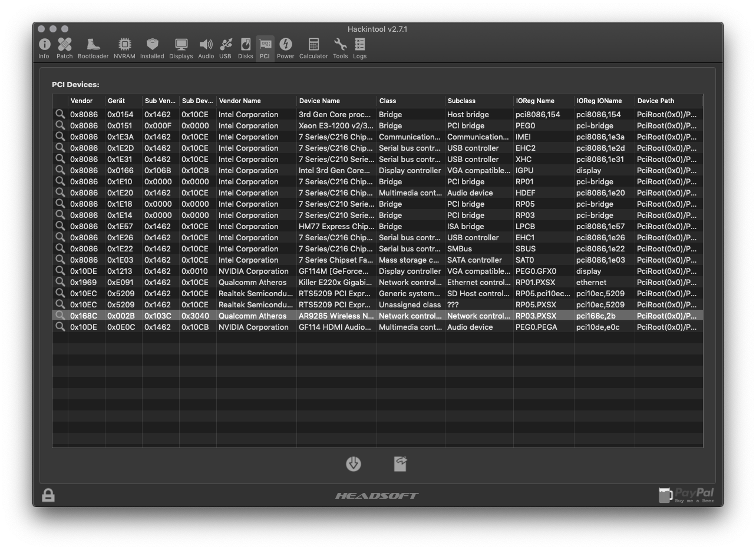Select the Unassigned class cell

[x=410, y=304]
